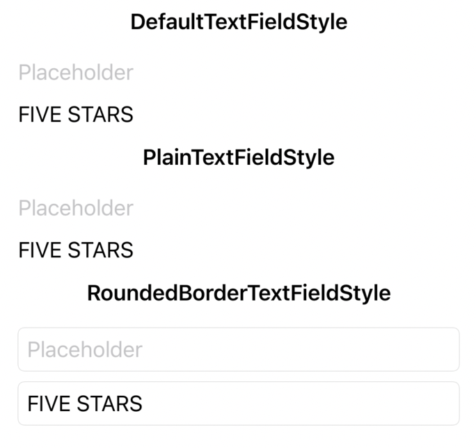Click the word STARS in the PlainTextFieldStyle section
Viewport: 476px width, 448px height.
point(100,250)
